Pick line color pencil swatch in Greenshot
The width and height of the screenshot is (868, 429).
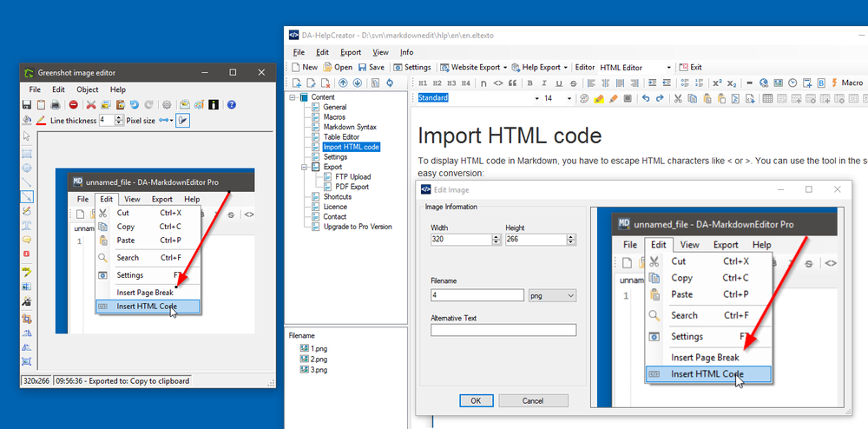click(41, 120)
